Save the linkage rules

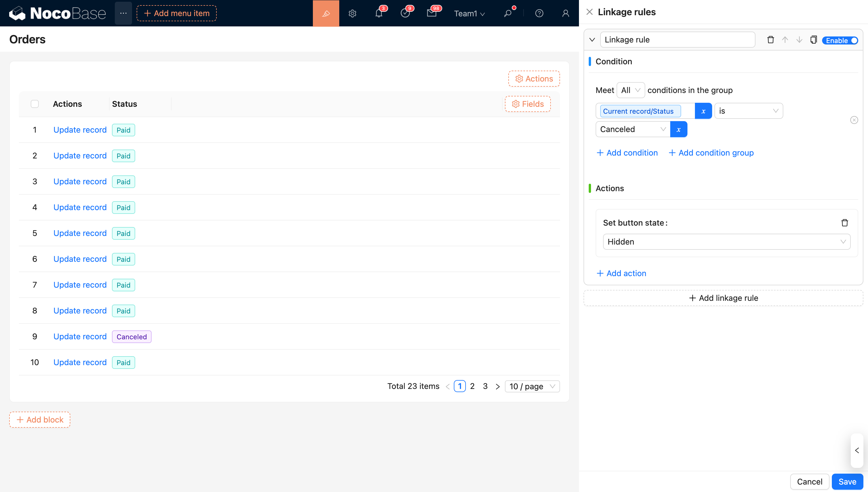point(847,482)
